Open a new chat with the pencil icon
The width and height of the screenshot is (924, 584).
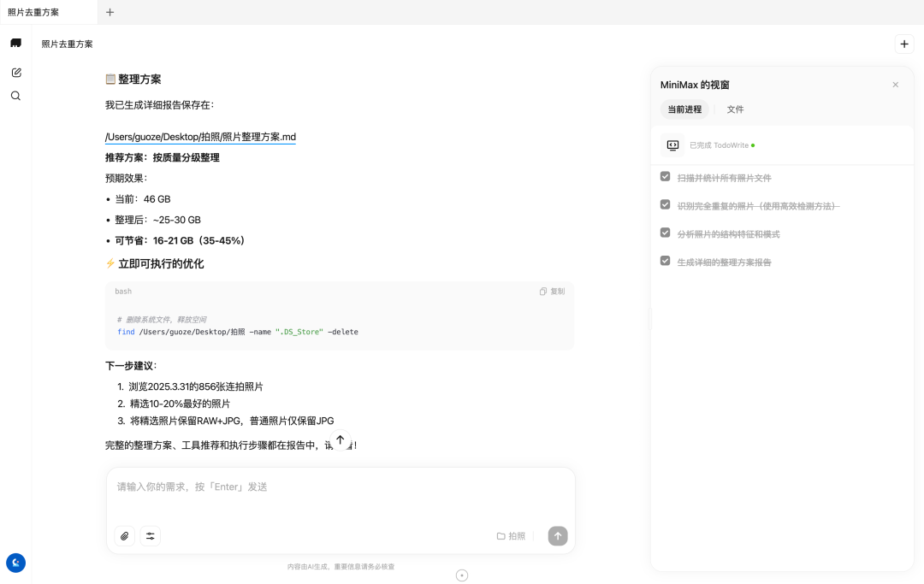[x=15, y=72]
